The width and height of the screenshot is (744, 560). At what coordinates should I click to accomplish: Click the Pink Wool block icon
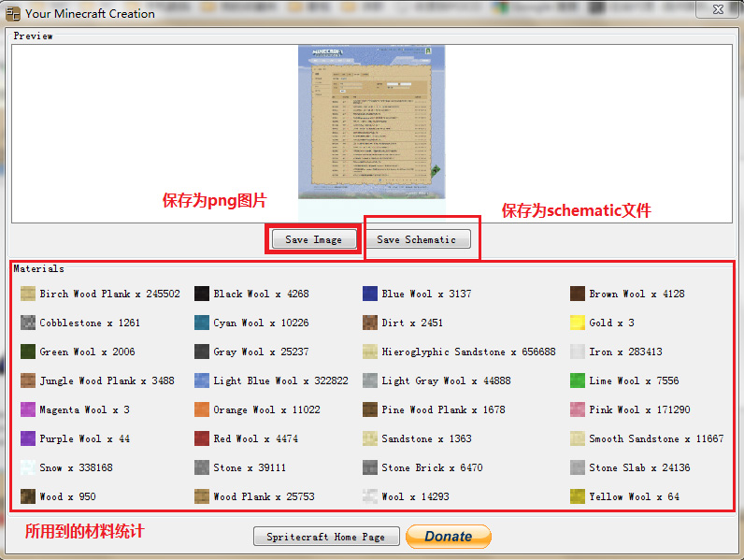(578, 409)
